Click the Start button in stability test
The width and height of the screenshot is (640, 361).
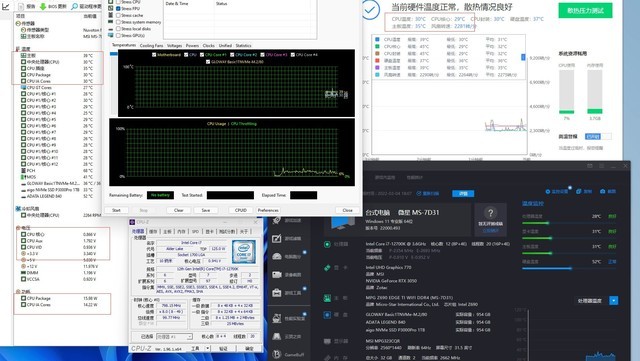pos(116,210)
